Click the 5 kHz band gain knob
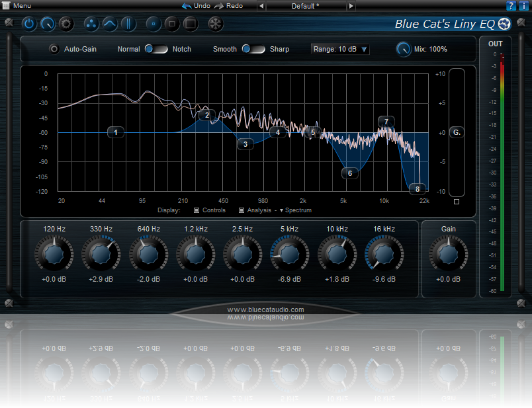This screenshot has width=532, height=408. 288,253
